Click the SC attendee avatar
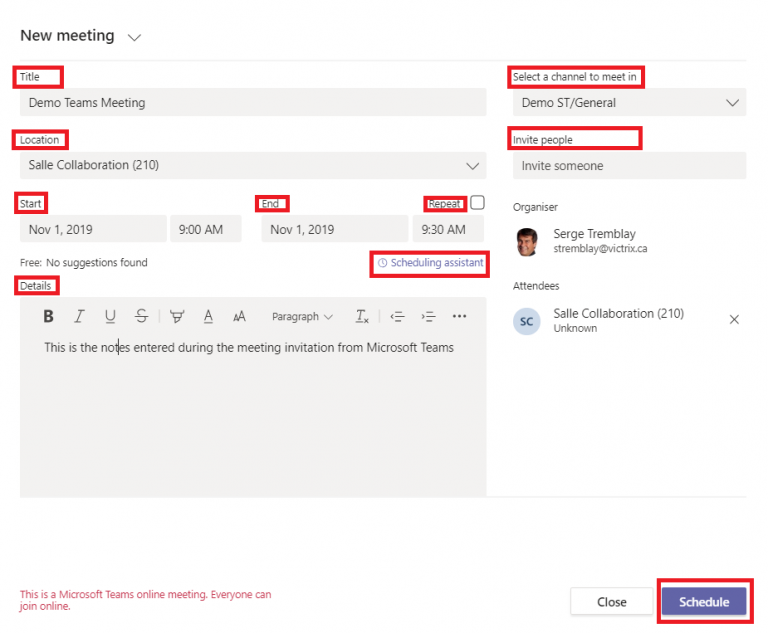This screenshot has height=633, width=768. [x=527, y=321]
